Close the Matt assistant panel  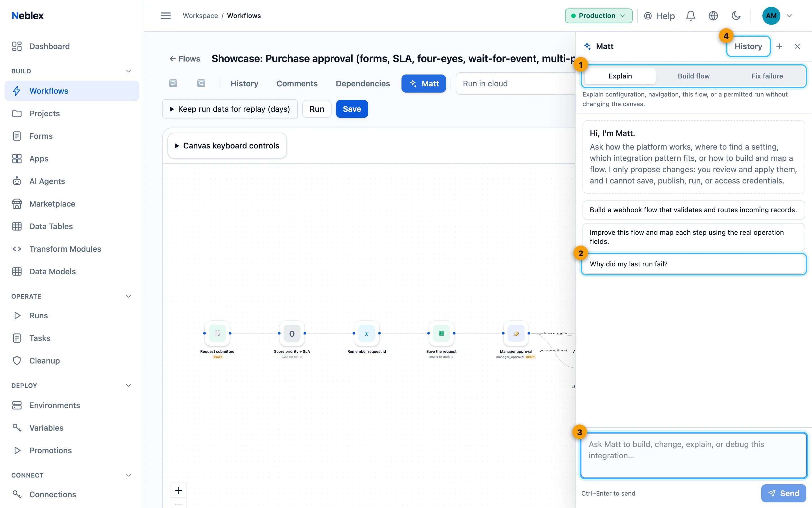(x=797, y=46)
